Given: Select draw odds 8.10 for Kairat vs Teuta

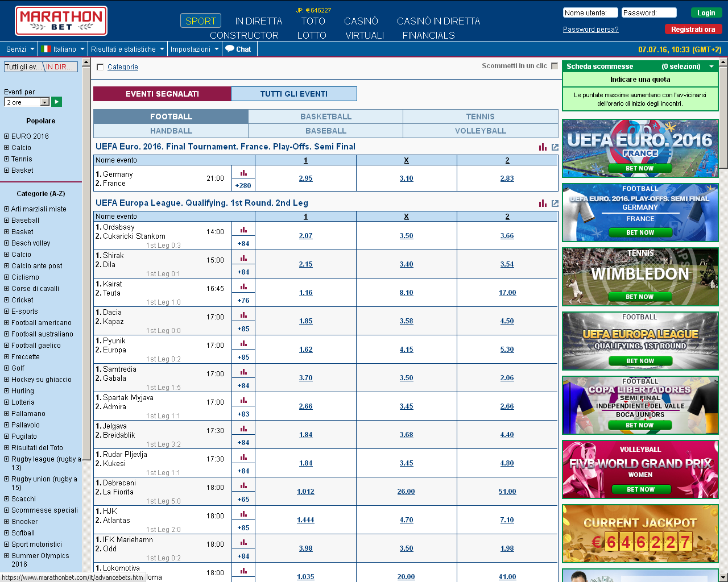Looking at the screenshot, I should [406, 293].
